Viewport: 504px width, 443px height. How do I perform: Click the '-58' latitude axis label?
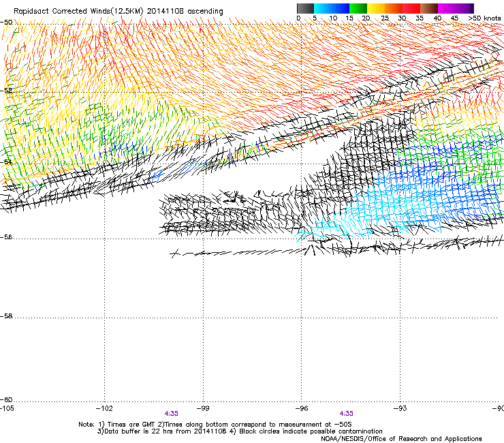(6, 316)
